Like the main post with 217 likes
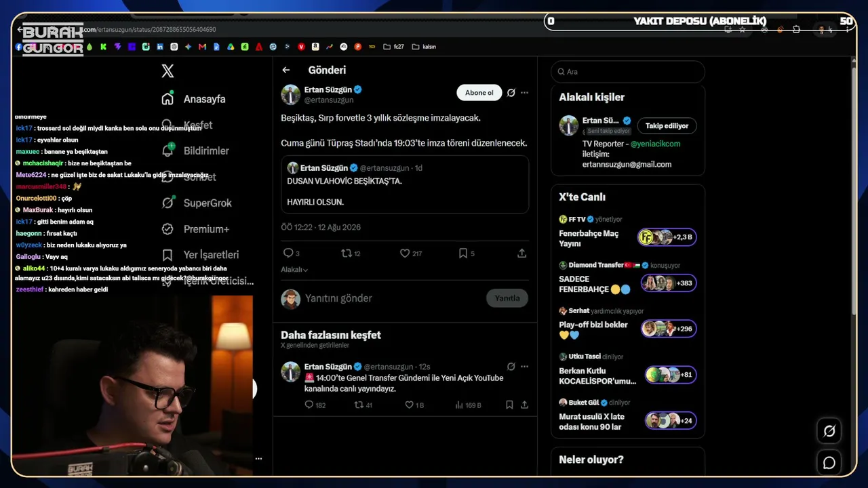 (x=405, y=253)
